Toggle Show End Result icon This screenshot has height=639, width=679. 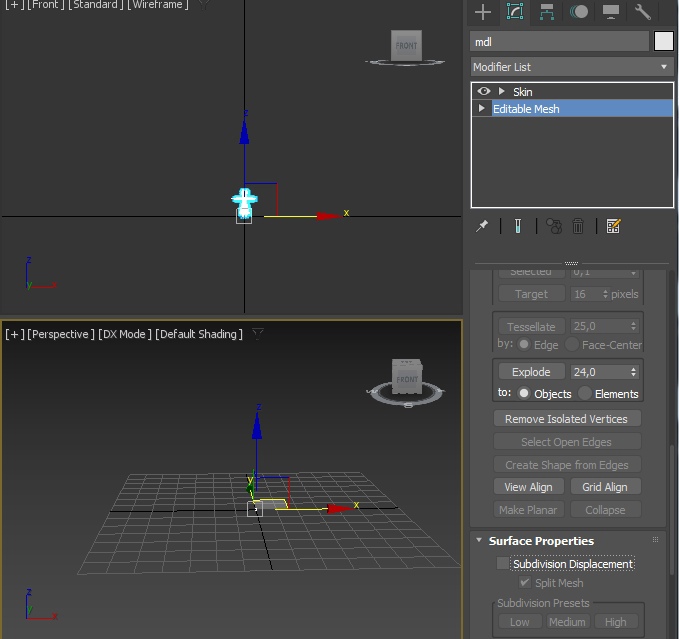518,226
